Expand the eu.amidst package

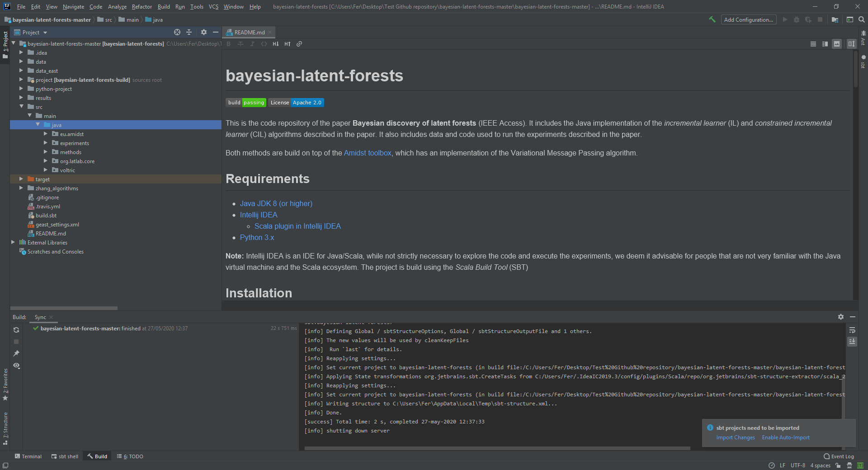coord(45,134)
